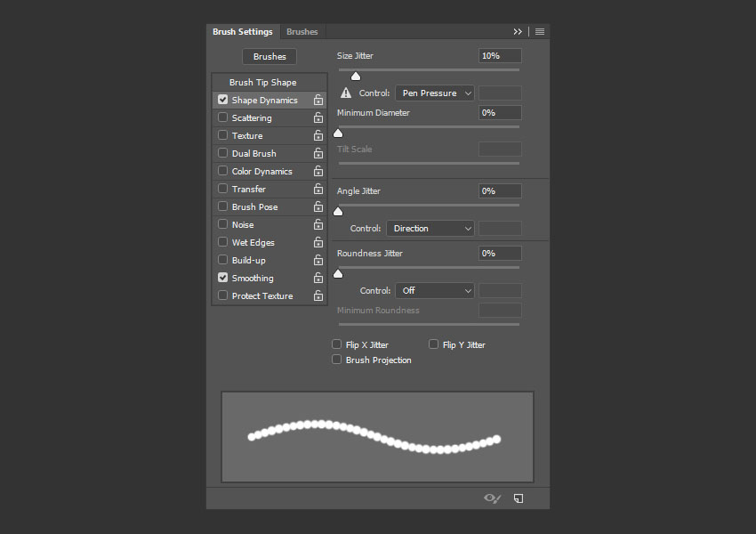Click the lock icon beside Shape Dynamics
Screen dimensions: 756x534
[318, 101]
